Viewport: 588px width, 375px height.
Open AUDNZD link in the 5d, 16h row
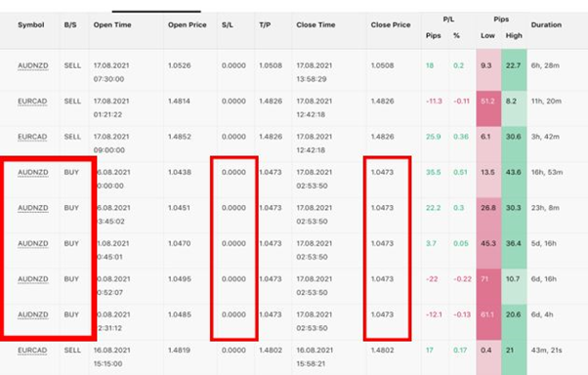tap(33, 244)
